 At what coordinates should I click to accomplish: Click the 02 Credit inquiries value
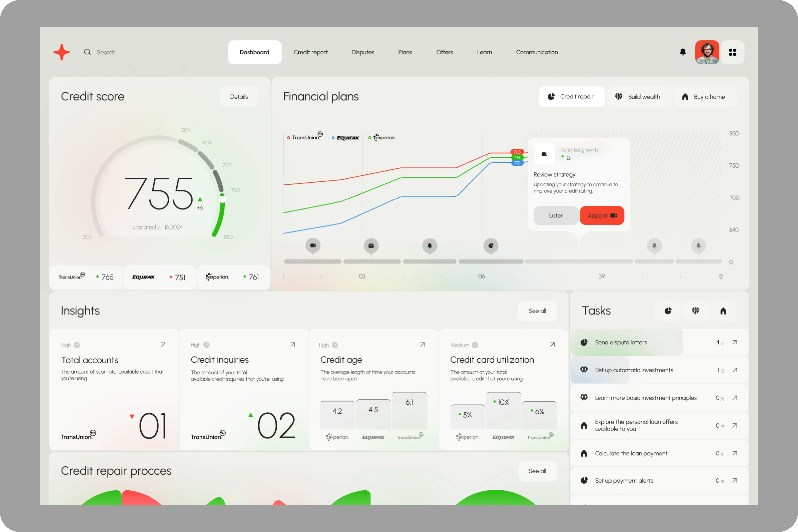click(x=276, y=425)
